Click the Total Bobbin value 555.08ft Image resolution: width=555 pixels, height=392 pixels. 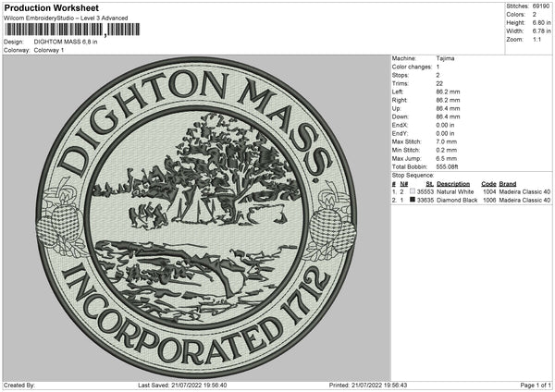[447, 166]
